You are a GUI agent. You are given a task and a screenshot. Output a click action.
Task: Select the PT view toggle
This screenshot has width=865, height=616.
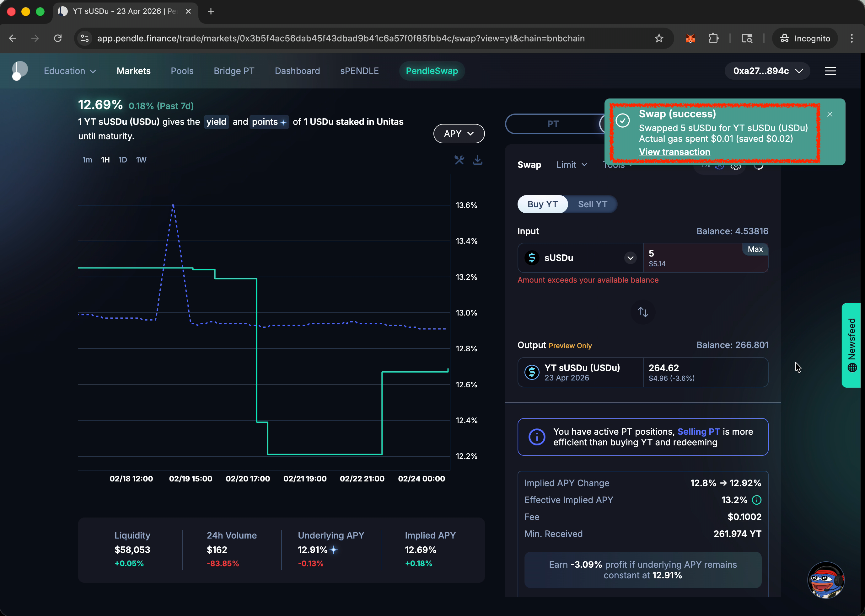553,124
